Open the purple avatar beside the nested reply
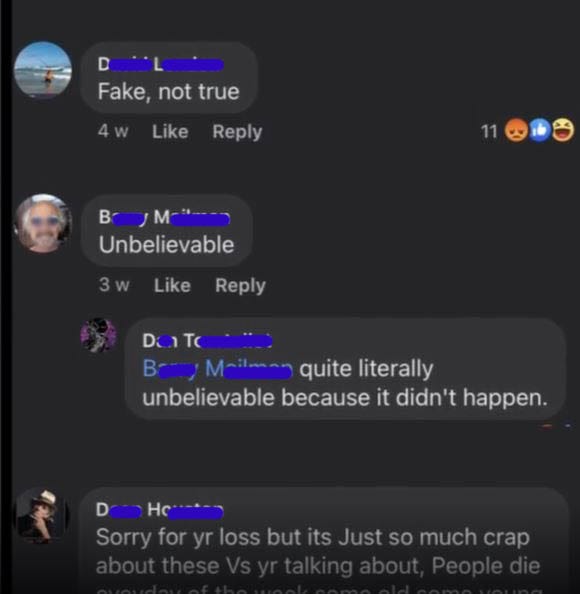Image resolution: width=580 pixels, height=594 pixels. (99, 336)
